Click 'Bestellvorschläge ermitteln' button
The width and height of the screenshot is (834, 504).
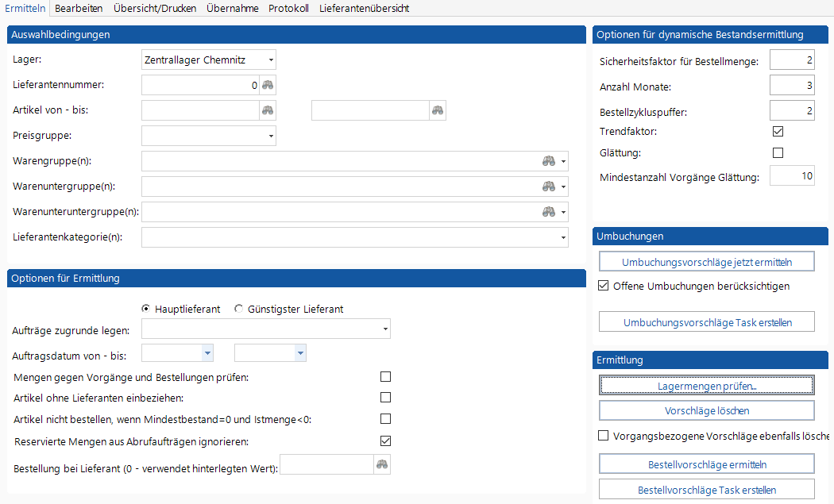pos(706,464)
